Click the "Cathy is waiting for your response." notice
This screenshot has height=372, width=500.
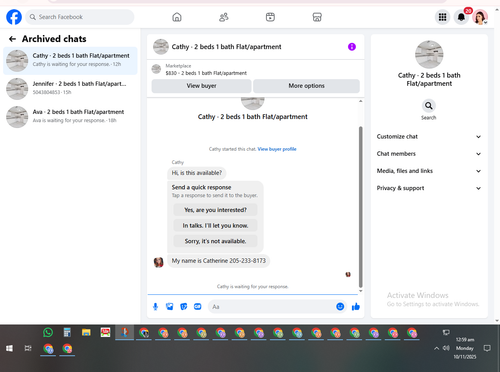click(x=252, y=287)
